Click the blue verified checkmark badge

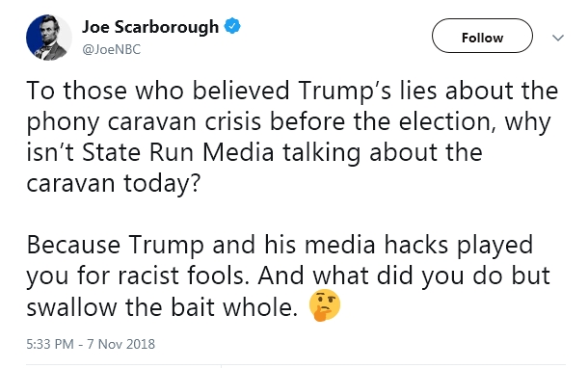[232, 26]
